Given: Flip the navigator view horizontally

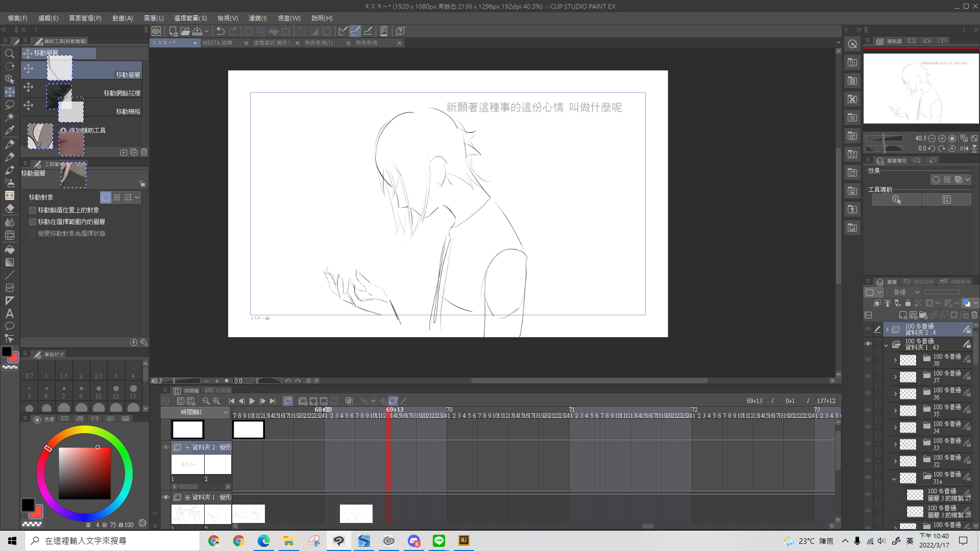Looking at the screenshot, I should [x=964, y=148].
